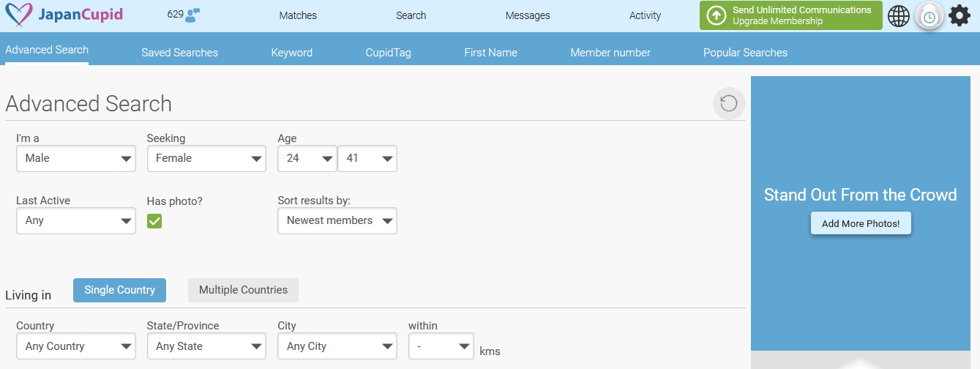Click the upgrade arrow circle icon

(x=716, y=15)
